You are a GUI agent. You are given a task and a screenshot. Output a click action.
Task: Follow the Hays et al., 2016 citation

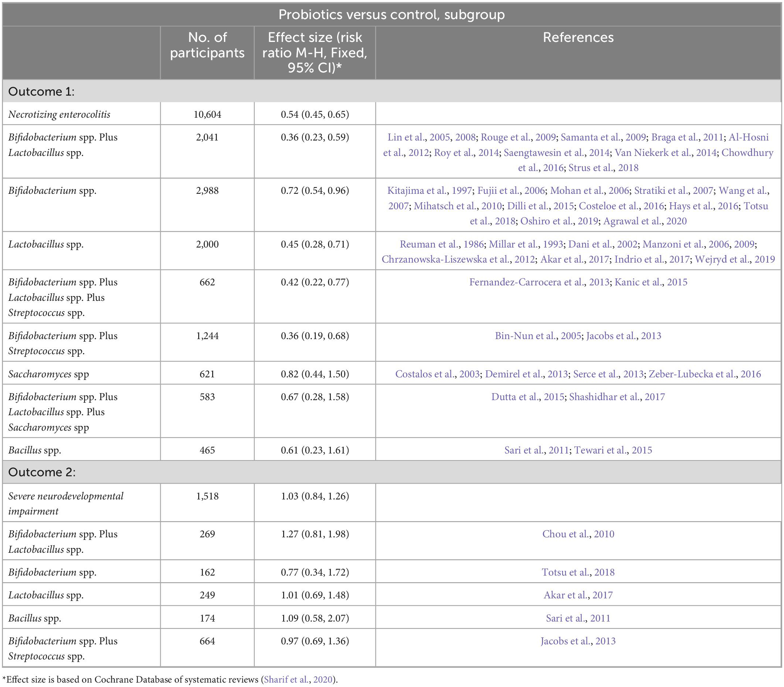click(x=704, y=206)
